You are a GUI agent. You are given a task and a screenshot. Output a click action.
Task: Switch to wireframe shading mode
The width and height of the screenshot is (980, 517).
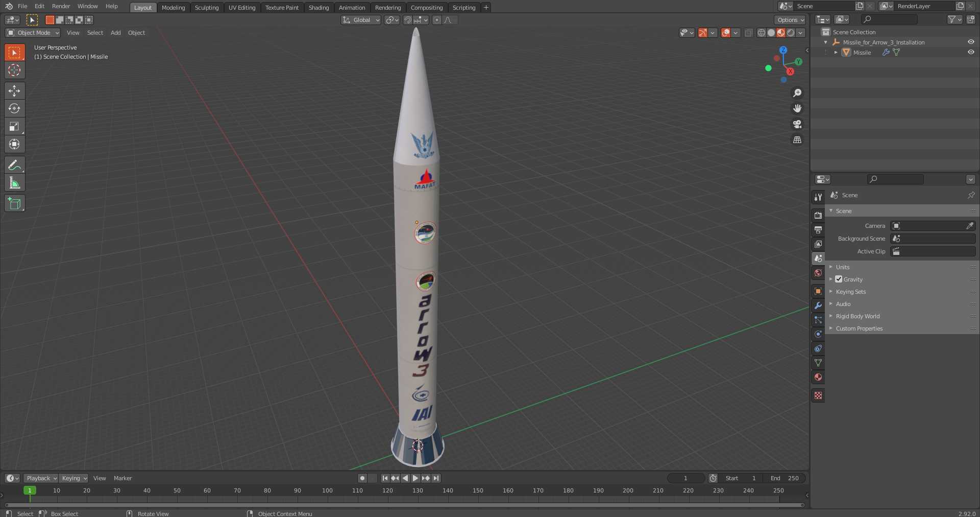(x=761, y=33)
